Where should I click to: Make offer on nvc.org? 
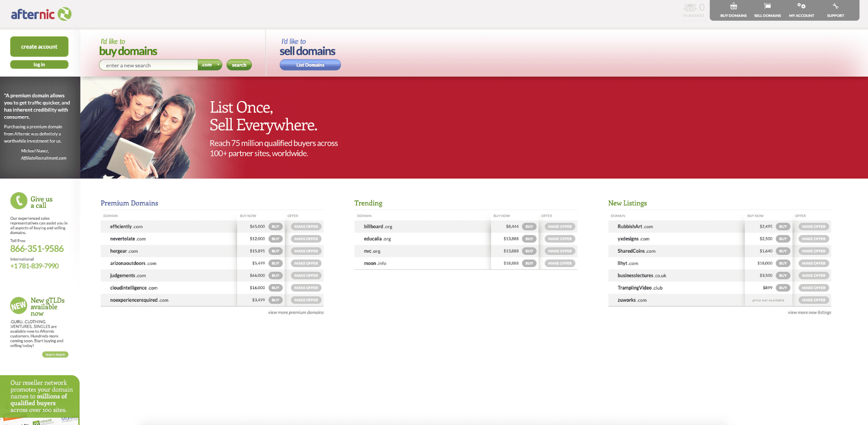click(560, 251)
